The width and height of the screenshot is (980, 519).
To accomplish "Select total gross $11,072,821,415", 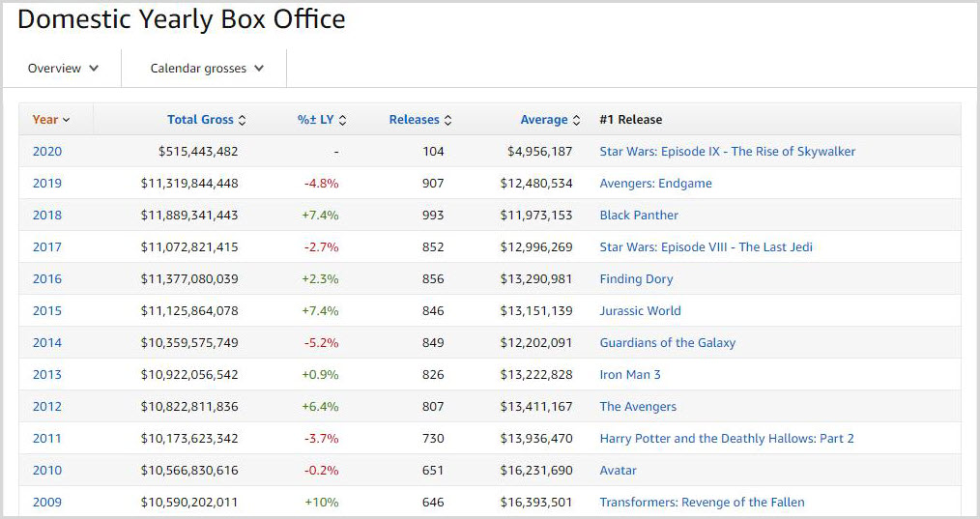I will [x=189, y=247].
